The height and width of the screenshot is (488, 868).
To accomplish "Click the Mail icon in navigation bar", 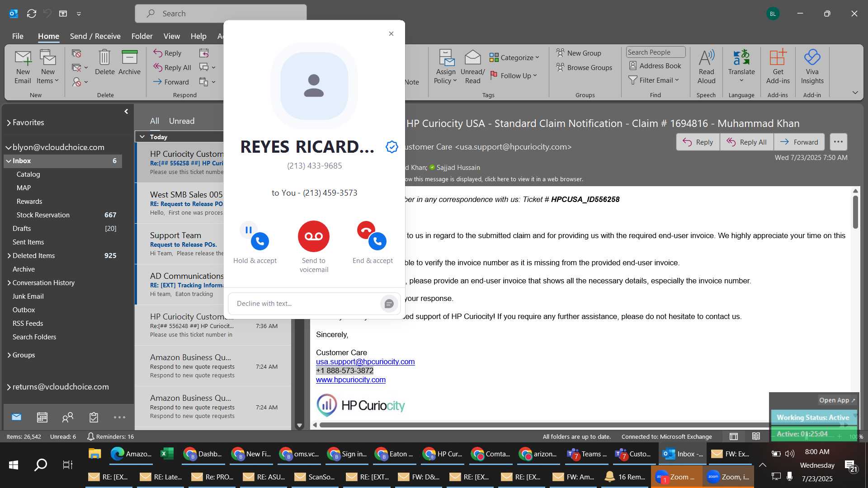I will click(x=16, y=418).
